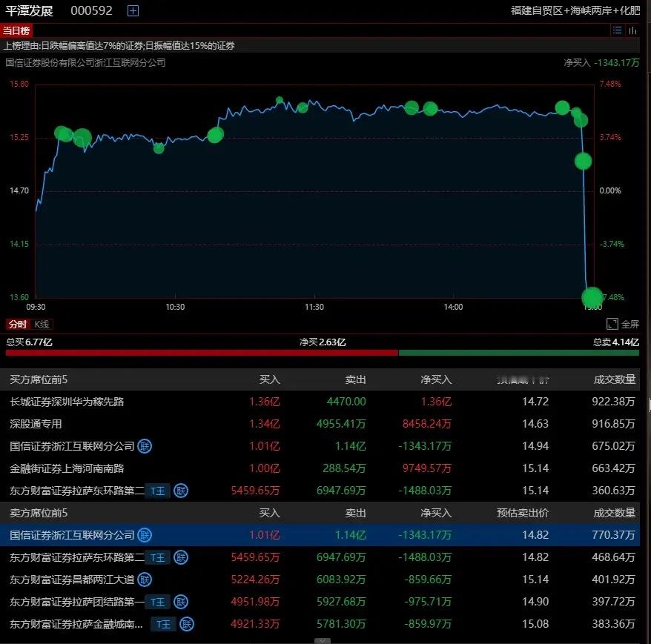Click 买方席位前5 section header
This screenshot has width=651, height=644.
point(39,379)
